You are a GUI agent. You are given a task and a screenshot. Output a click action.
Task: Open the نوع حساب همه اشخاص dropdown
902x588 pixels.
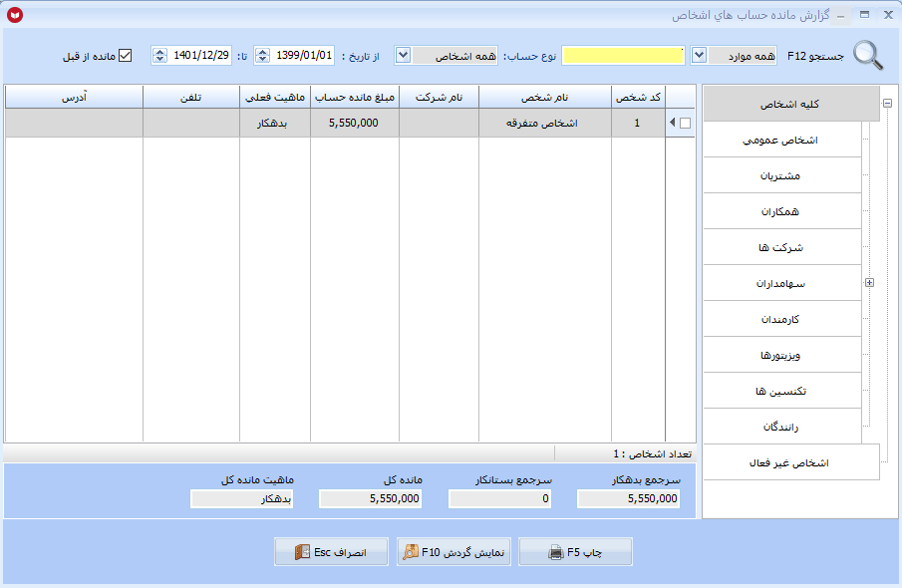click(403, 55)
